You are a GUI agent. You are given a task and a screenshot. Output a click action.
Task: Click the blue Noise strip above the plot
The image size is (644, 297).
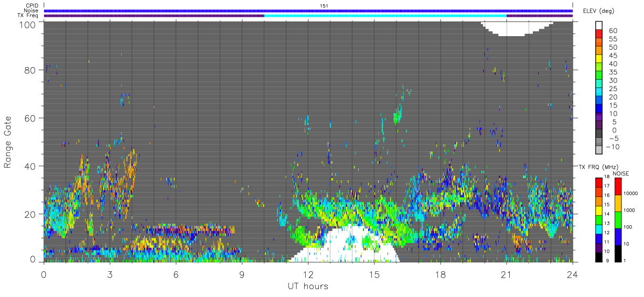tap(308, 10)
